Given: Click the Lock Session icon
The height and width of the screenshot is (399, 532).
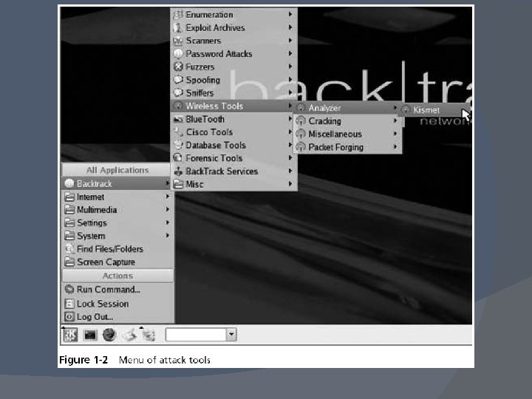Looking at the screenshot, I should click(x=69, y=304).
